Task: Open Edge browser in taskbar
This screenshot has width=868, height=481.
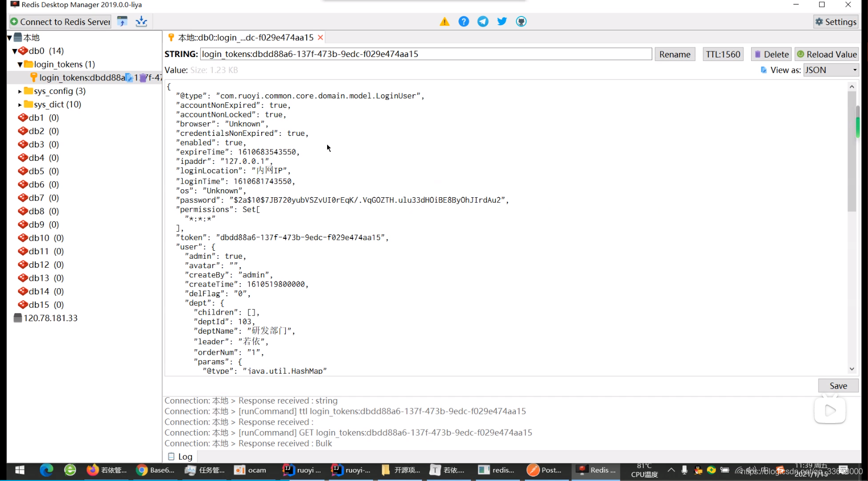Action: pyautogui.click(x=46, y=470)
